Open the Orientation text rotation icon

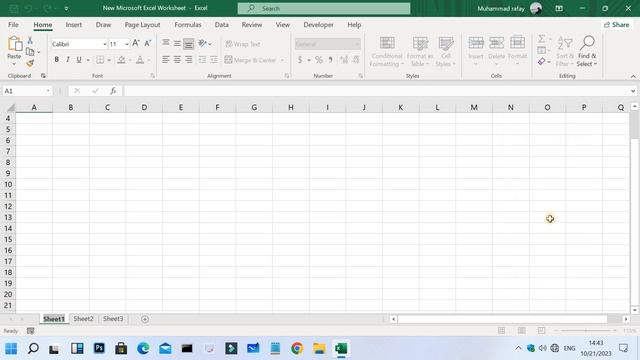pos(202,43)
